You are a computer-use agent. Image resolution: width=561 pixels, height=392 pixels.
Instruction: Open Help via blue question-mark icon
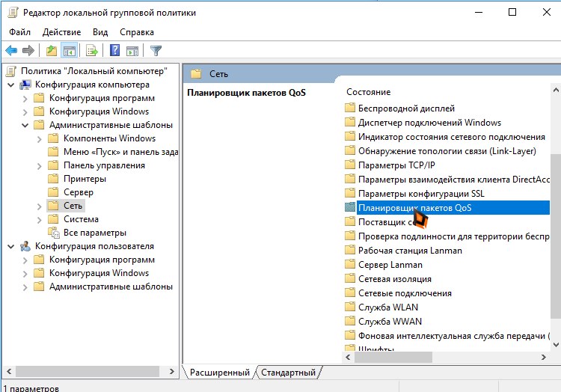pyautogui.click(x=115, y=50)
